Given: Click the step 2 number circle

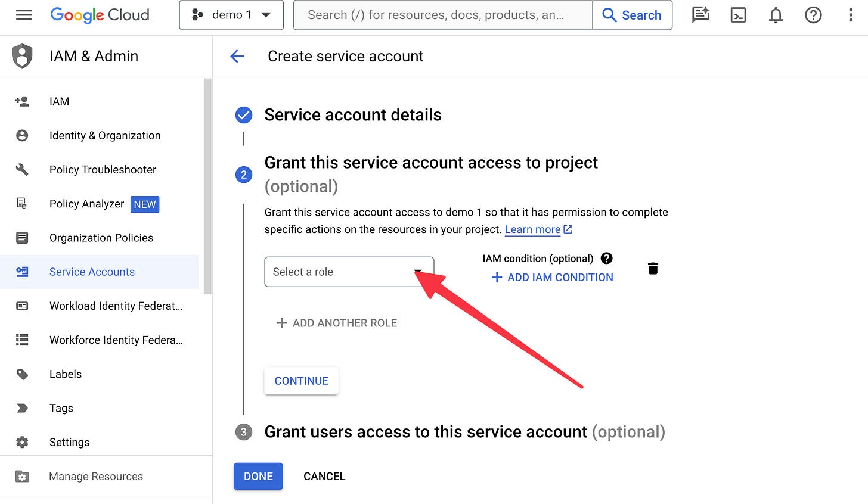Looking at the screenshot, I should [x=244, y=175].
